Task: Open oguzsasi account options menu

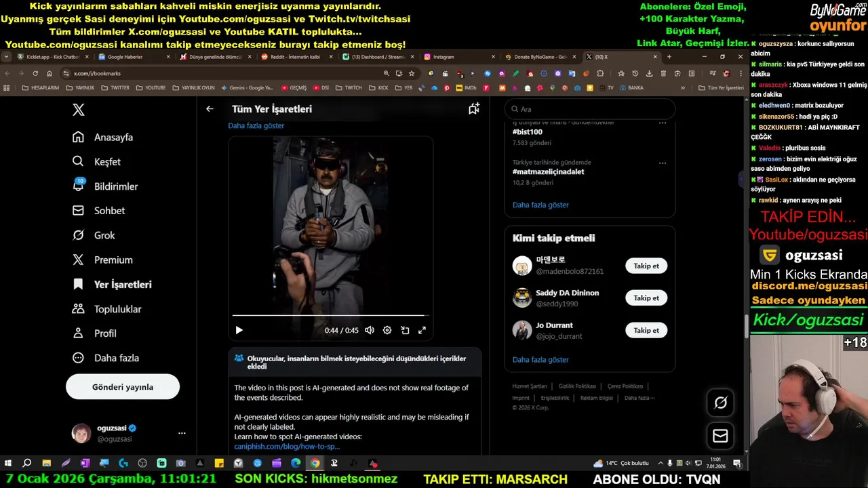Action: coord(182,433)
